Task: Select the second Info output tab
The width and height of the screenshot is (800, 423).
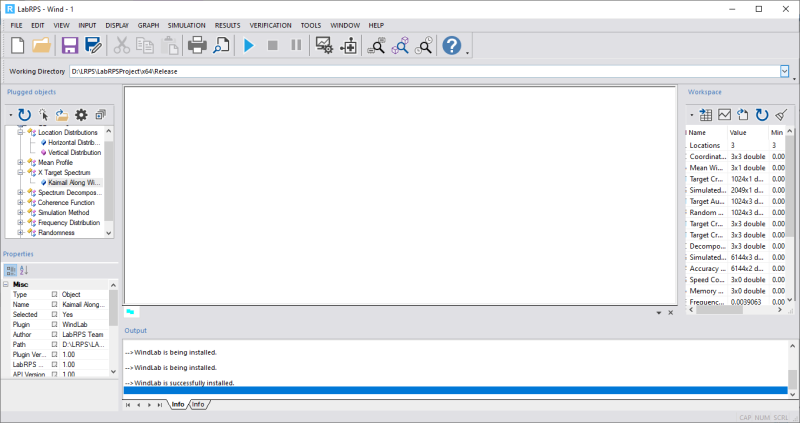Action: click(x=198, y=404)
